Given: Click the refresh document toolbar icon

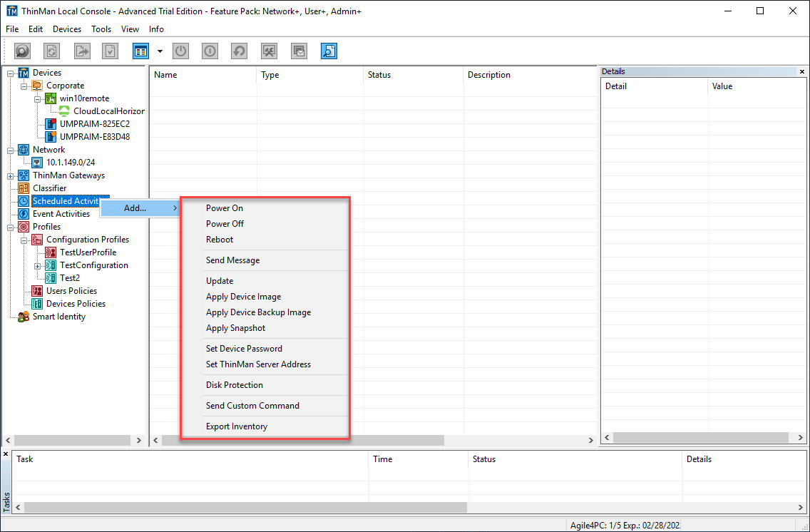Looking at the screenshot, I should 51,51.
